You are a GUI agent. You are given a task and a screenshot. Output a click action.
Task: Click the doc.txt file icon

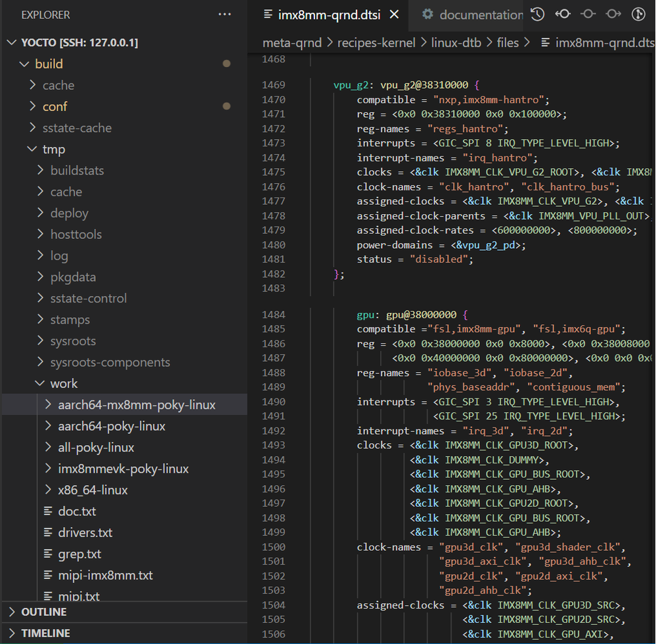tap(47, 511)
